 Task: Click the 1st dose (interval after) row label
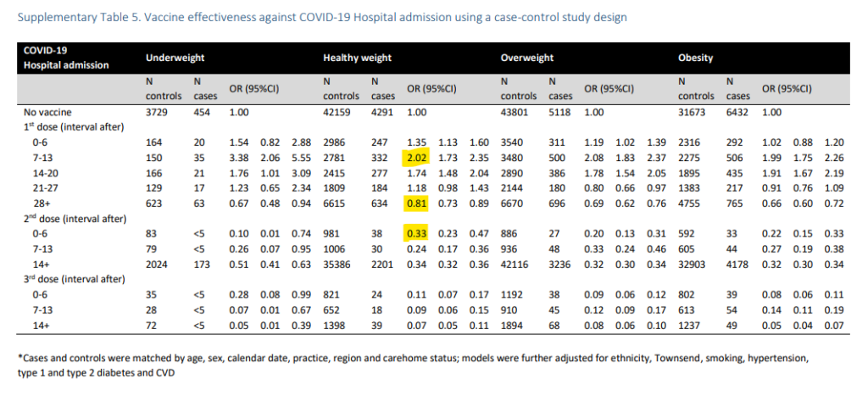(75, 126)
